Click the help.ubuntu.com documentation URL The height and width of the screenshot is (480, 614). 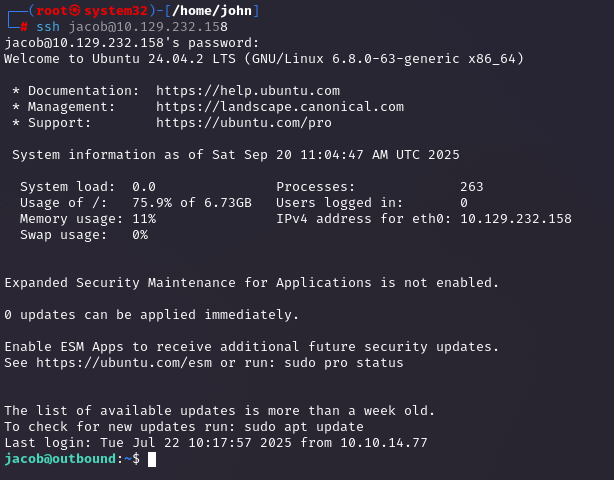[248, 91]
